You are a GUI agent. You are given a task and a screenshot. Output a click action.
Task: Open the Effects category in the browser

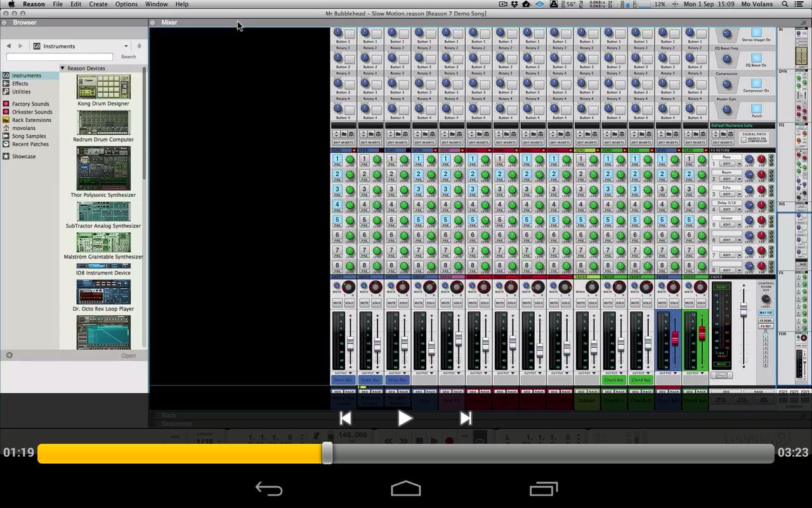click(x=20, y=84)
